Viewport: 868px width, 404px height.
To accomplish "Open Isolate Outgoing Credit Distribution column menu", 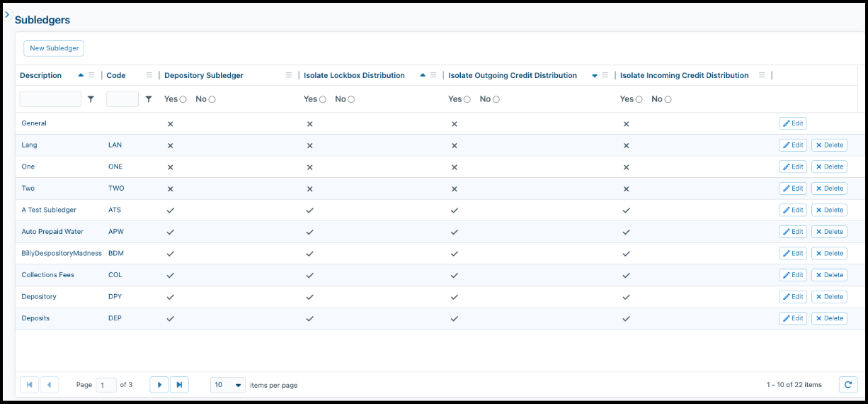I will point(605,75).
